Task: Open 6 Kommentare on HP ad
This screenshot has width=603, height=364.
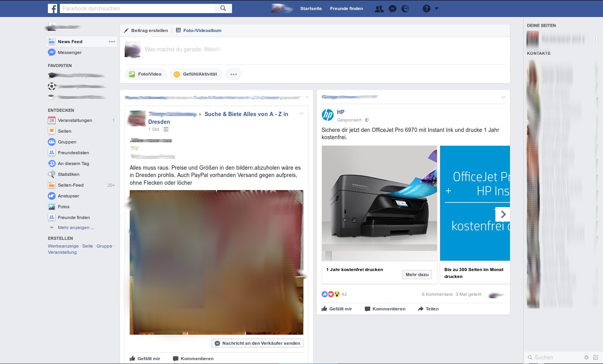Action: (437, 294)
